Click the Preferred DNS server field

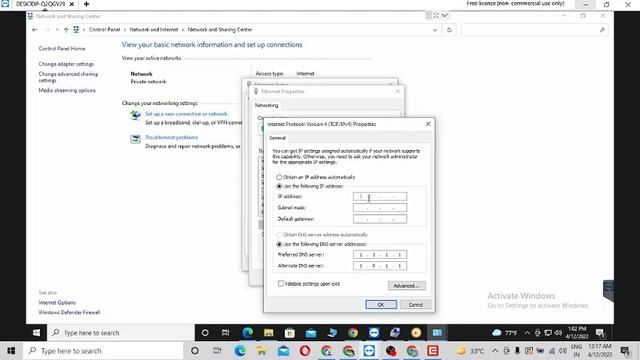coord(380,255)
